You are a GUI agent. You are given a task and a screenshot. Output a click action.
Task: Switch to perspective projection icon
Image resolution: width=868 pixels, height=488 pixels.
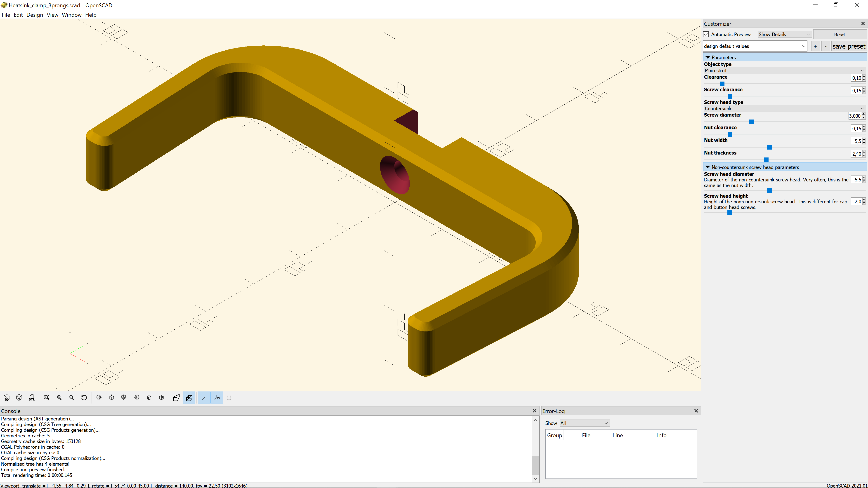point(176,397)
